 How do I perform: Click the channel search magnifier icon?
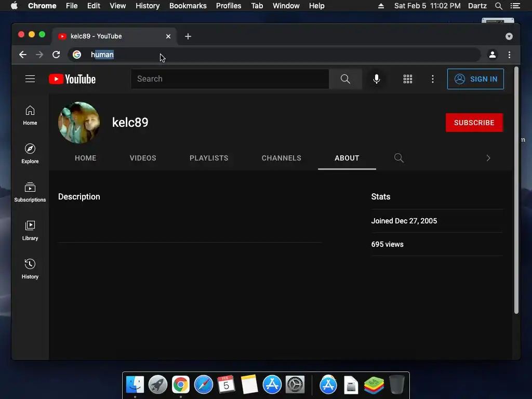click(x=398, y=158)
